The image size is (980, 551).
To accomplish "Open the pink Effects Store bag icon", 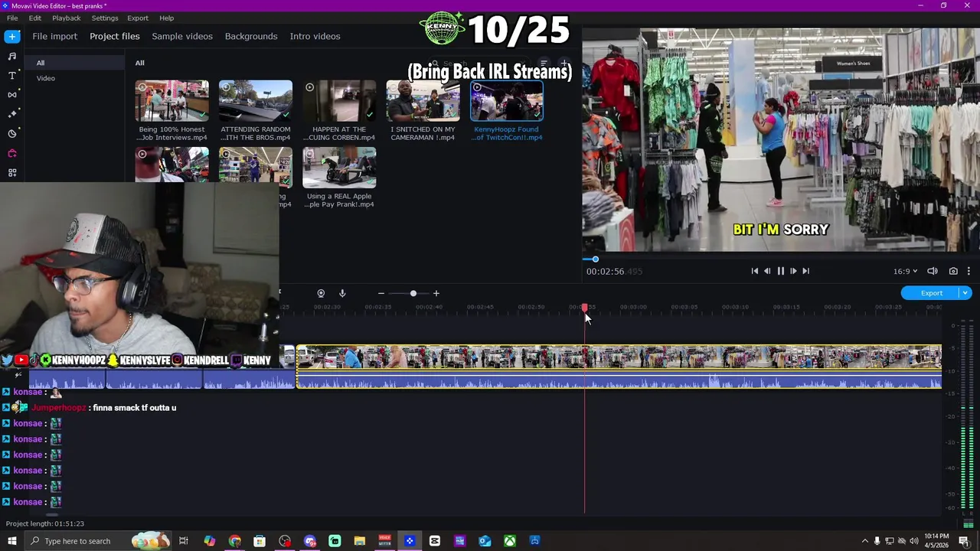I will (11, 153).
